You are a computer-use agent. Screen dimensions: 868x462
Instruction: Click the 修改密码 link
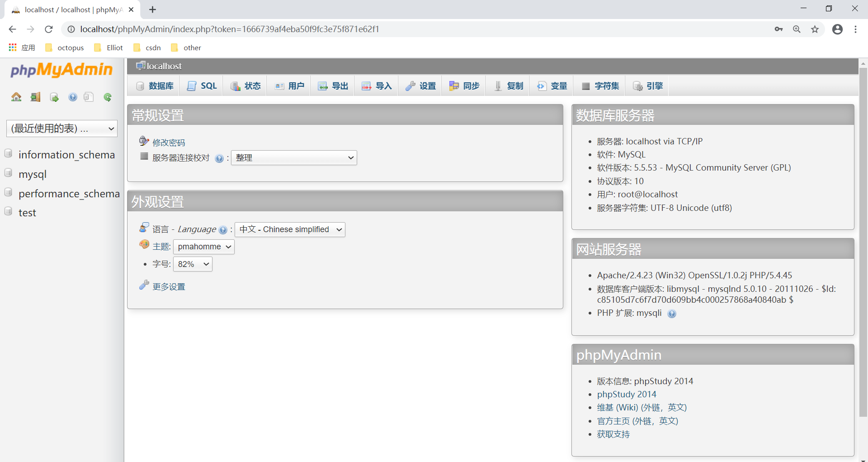pos(169,143)
